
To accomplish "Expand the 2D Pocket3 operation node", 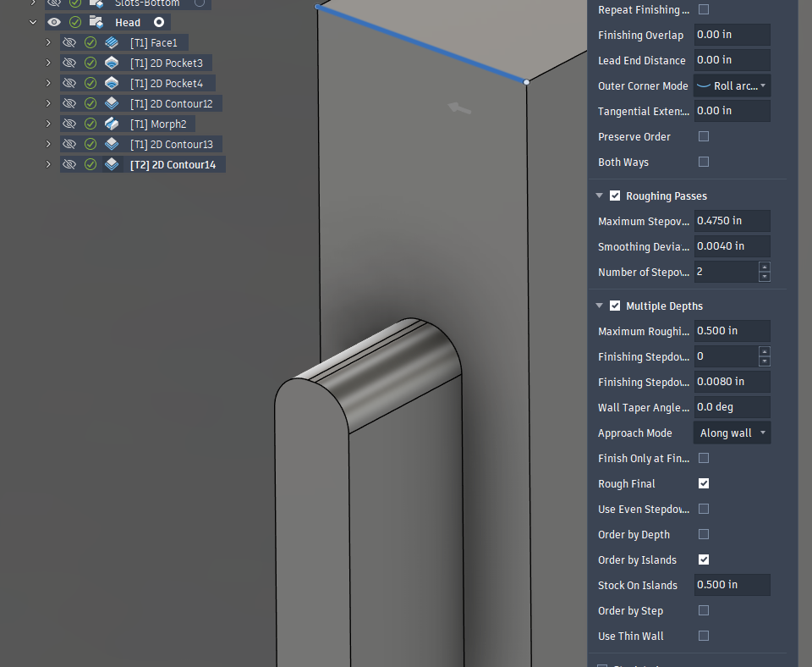I will [x=48, y=63].
